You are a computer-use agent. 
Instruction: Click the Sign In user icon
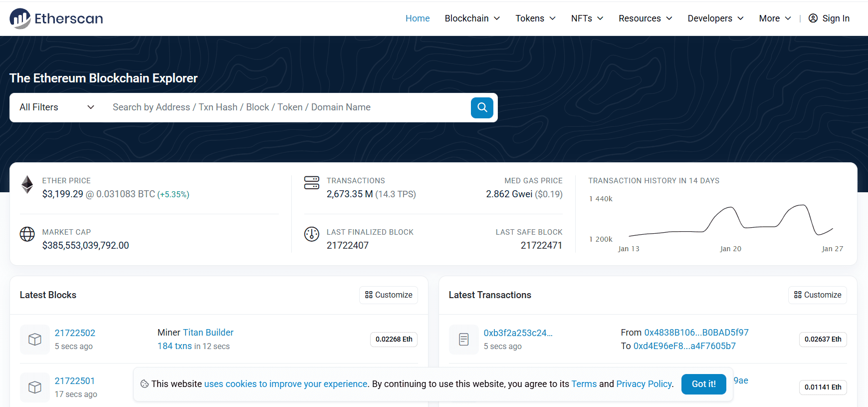(x=813, y=18)
